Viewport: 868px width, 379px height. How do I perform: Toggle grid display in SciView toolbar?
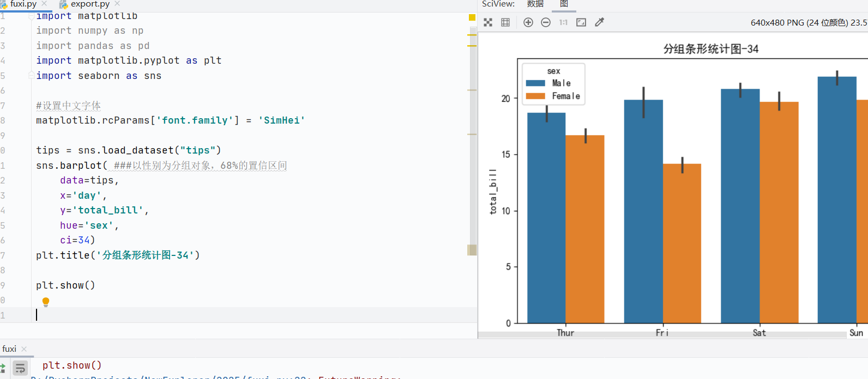[505, 22]
